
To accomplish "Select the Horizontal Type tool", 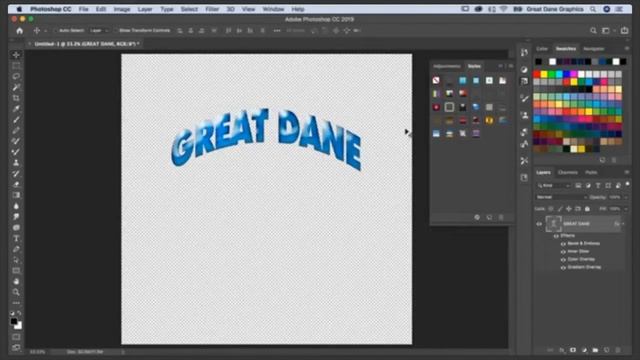I will point(16,238).
